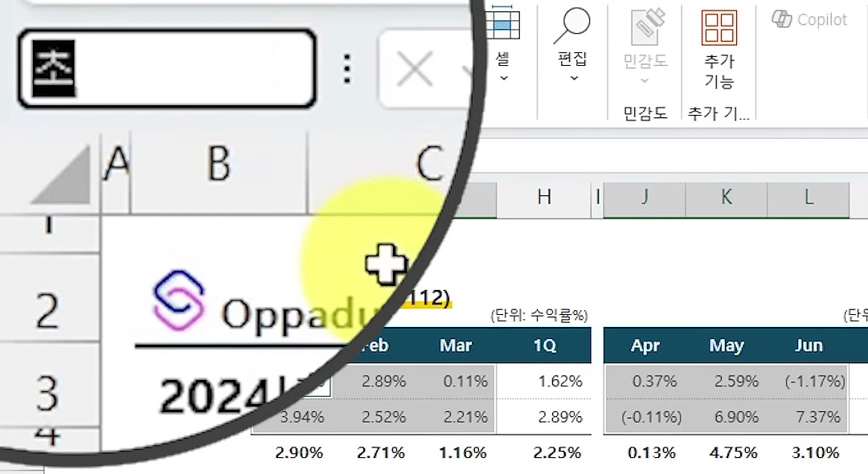This screenshot has height=474, width=868.
Task: Select cell showing 7.37%
Action: pos(809,416)
